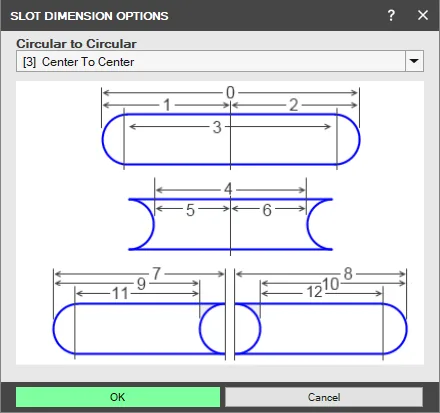The width and height of the screenshot is (440, 413).
Task: Click the Slot Dimension Options title text
Action: click(89, 16)
